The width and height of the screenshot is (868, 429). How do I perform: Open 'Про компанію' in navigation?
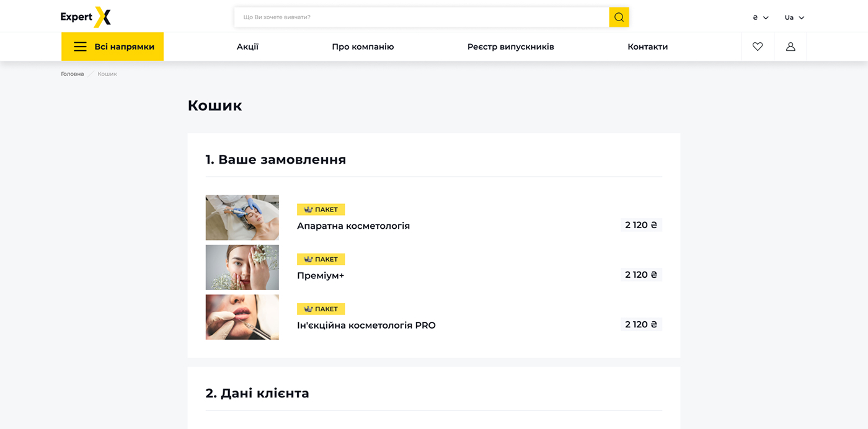[363, 46]
